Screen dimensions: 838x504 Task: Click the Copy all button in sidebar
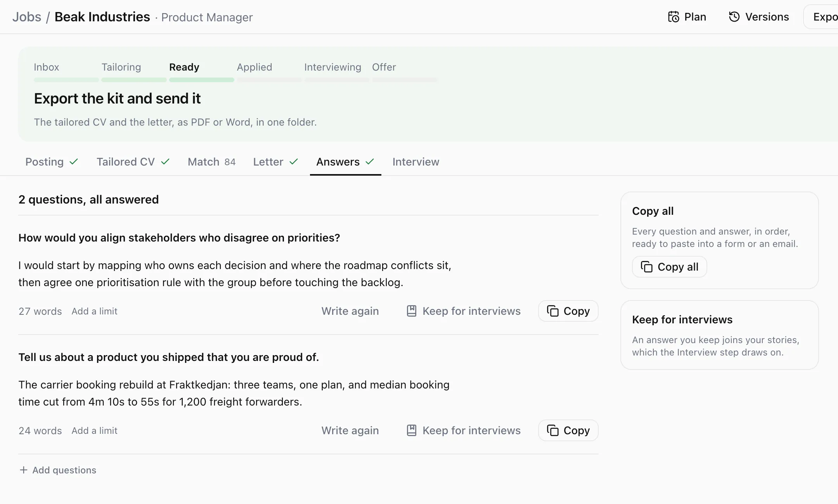point(669,267)
